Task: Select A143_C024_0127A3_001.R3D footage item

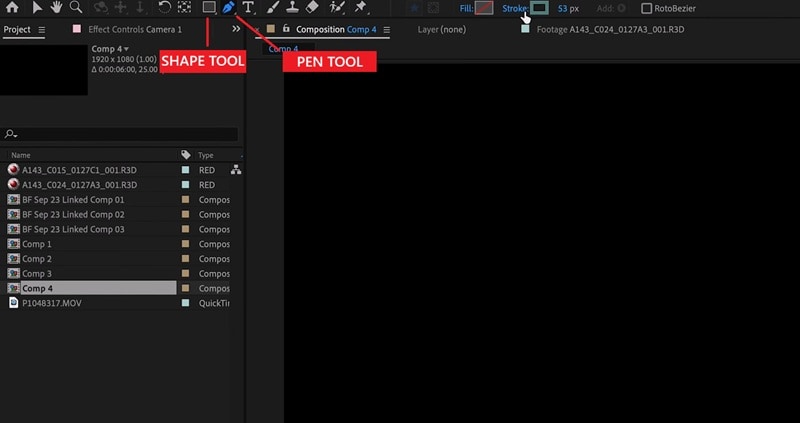Action: tap(79, 185)
